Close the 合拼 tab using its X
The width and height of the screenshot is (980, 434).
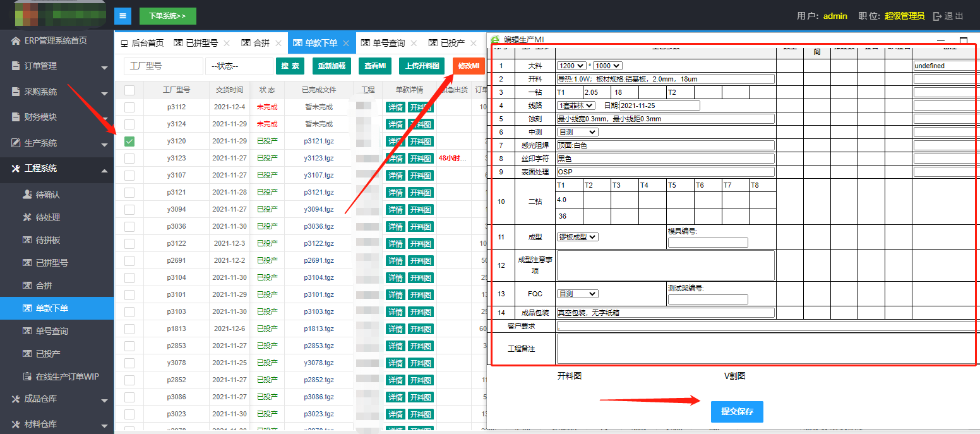tap(278, 44)
